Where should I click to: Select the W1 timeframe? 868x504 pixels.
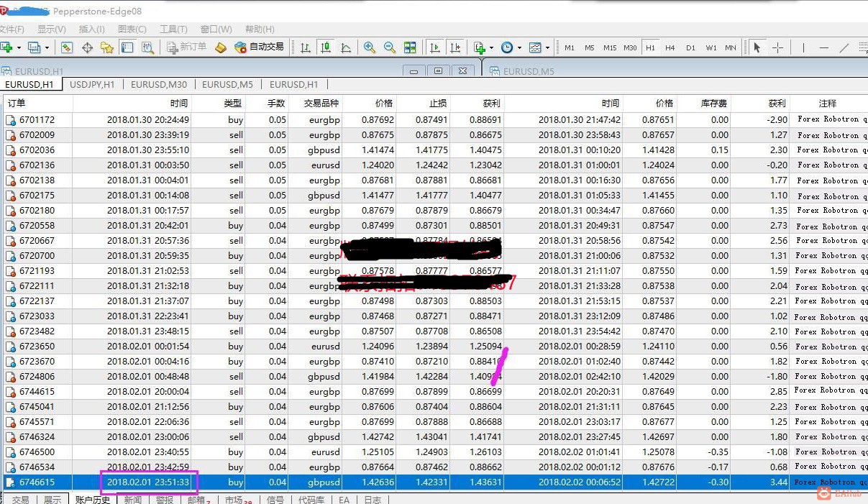pyautogui.click(x=711, y=47)
